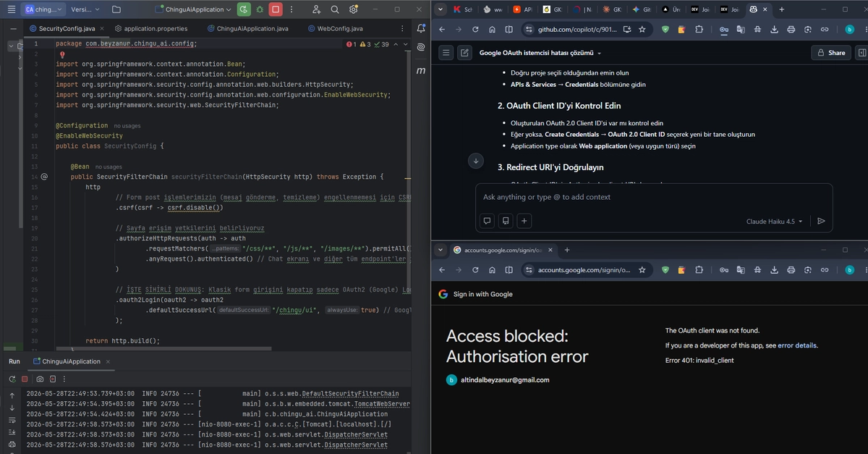Reload the GitHub Copilot page
Viewport: 868px width, 454px height.
pyautogui.click(x=475, y=30)
